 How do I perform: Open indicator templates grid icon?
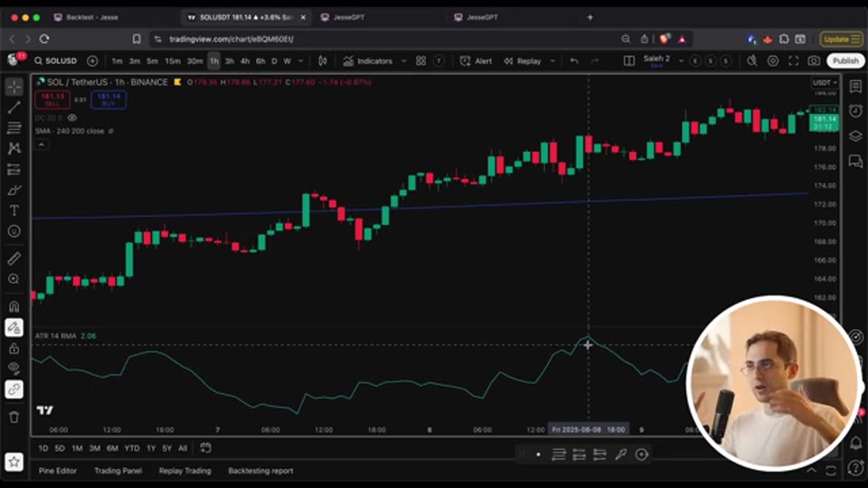tap(420, 61)
